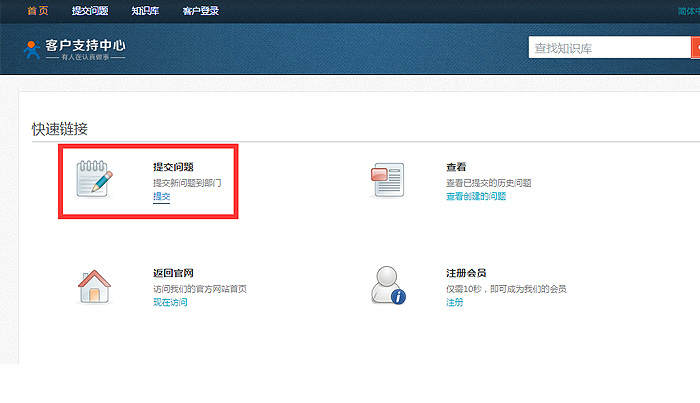Expand the 简体中文 language selector
The height and width of the screenshot is (403, 700).
pyautogui.click(x=688, y=11)
